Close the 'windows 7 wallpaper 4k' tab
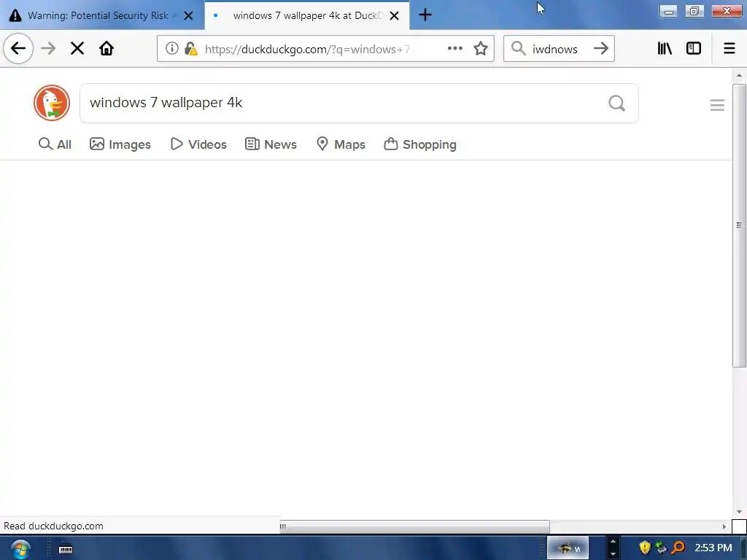The width and height of the screenshot is (747, 560). pyautogui.click(x=395, y=16)
